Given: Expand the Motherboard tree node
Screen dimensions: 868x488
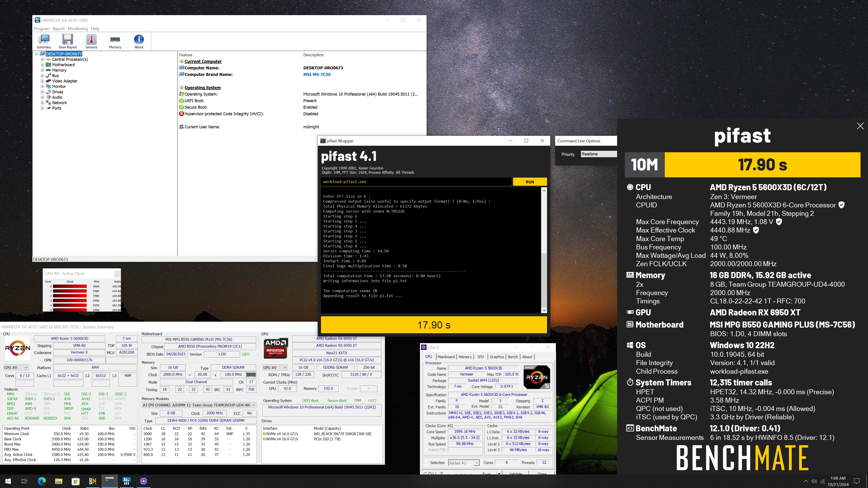Looking at the screenshot, I should point(42,65).
